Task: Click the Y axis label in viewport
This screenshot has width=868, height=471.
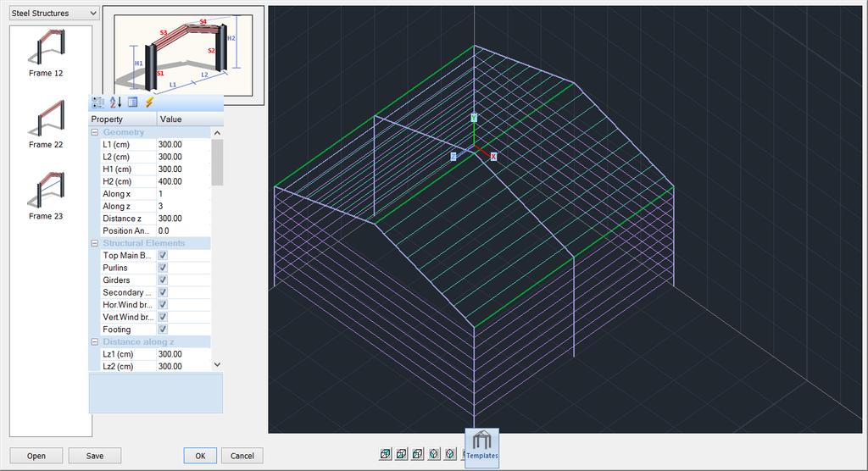Action: pyautogui.click(x=474, y=118)
